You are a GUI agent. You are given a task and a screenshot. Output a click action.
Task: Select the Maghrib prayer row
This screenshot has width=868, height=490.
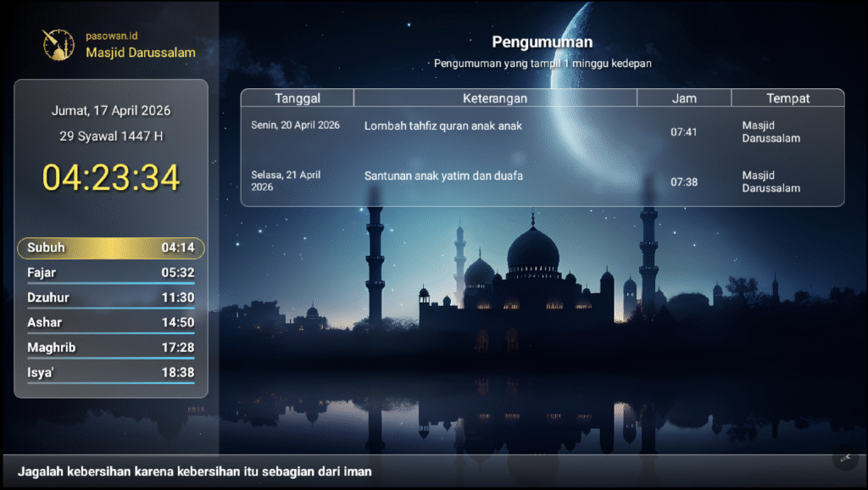[x=110, y=347]
